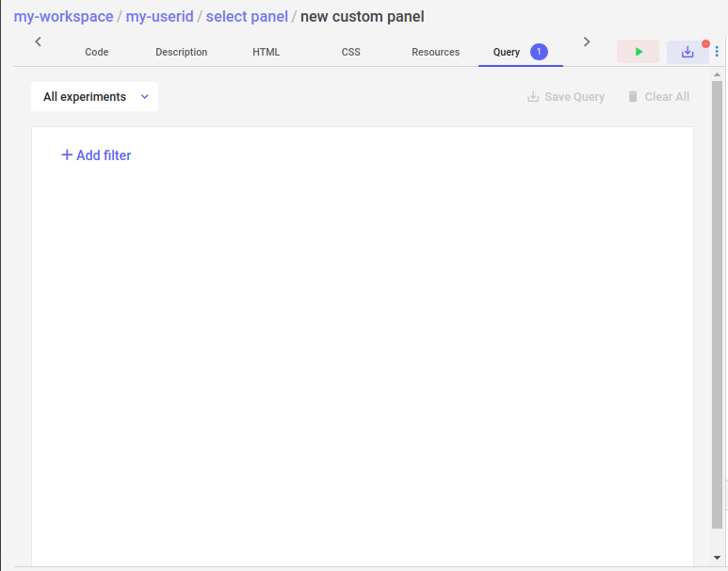Expand the All experiments dropdown
This screenshot has width=728, height=571.
click(x=95, y=97)
